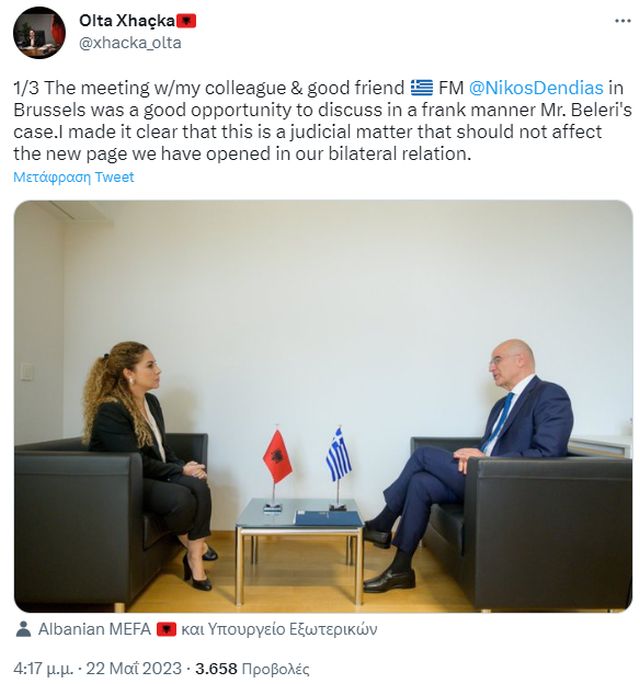Viewport: 640px width, 684px height.
Task: Click the 22 Μαΐ 2023 date
Action: [x=133, y=668]
